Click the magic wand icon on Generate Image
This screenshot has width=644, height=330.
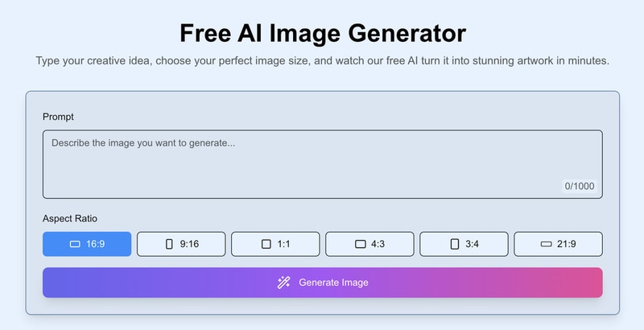[283, 283]
